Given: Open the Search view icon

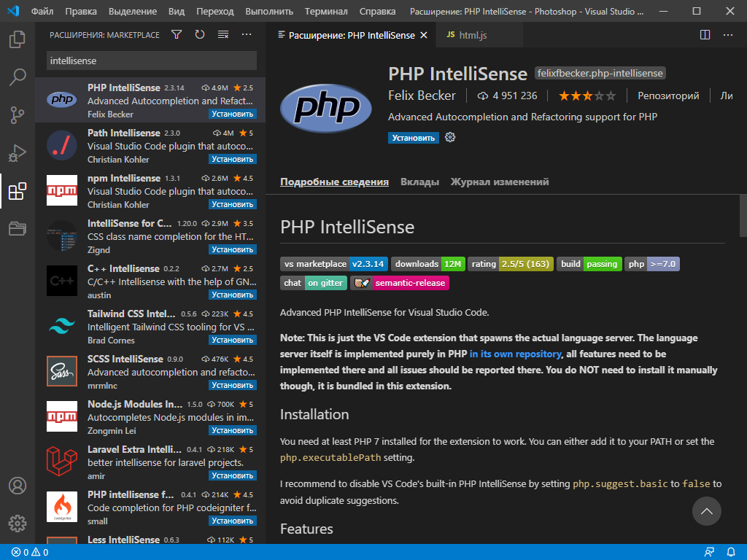Looking at the screenshot, I should tap(18, 77).
